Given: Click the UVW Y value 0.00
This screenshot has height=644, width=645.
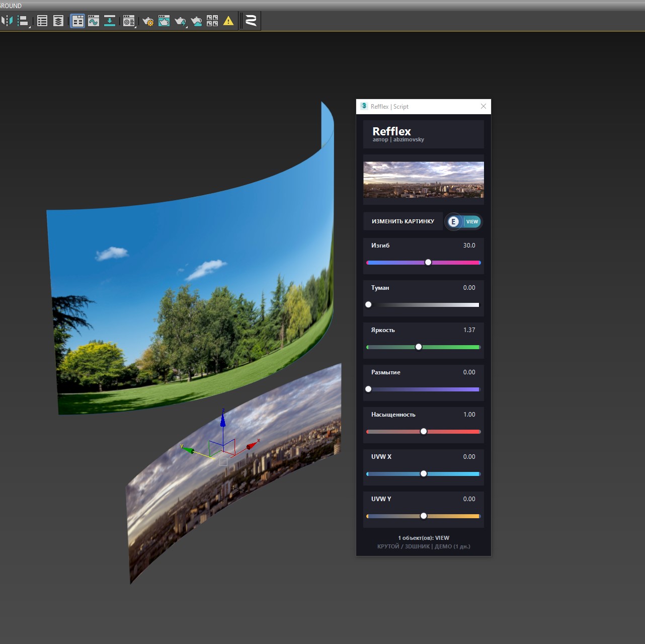Looking at the screenshot, I should coord(469,499).
